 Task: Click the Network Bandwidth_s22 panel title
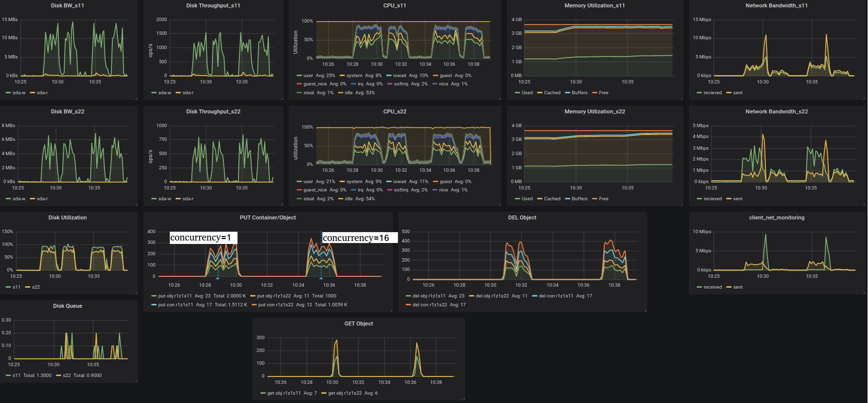click(x=777, y=111)
